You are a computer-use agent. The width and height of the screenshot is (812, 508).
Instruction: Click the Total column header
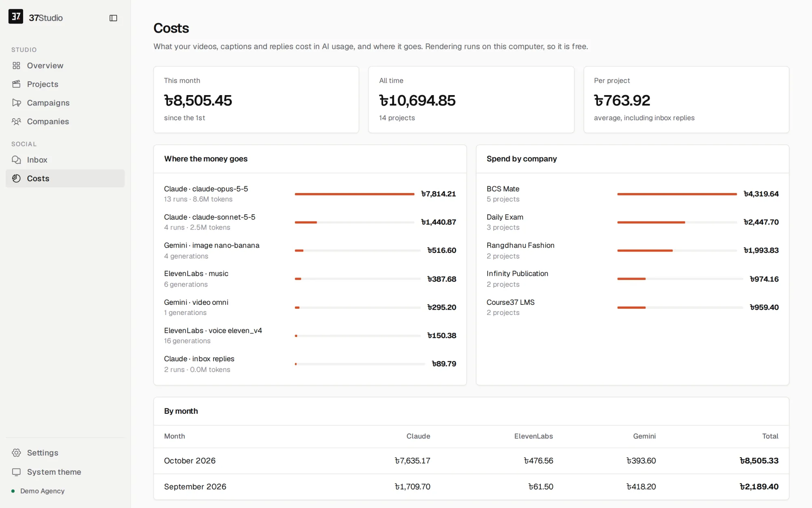click(x=770, y=436)
